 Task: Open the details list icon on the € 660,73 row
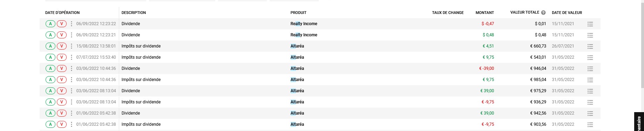pos(590,46)
